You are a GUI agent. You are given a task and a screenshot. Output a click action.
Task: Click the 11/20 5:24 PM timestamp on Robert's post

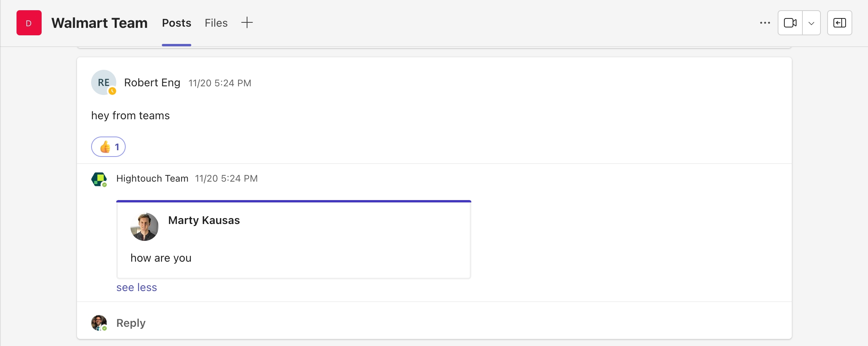pos(220,83)
